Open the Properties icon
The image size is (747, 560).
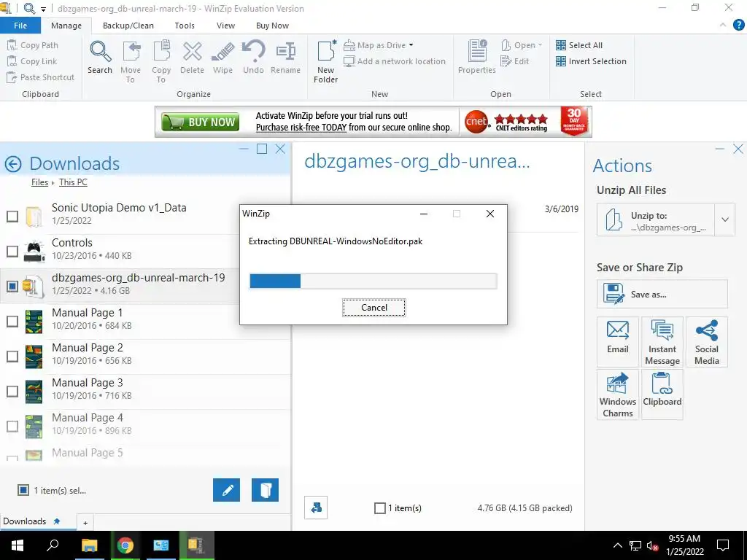[477, 58]
